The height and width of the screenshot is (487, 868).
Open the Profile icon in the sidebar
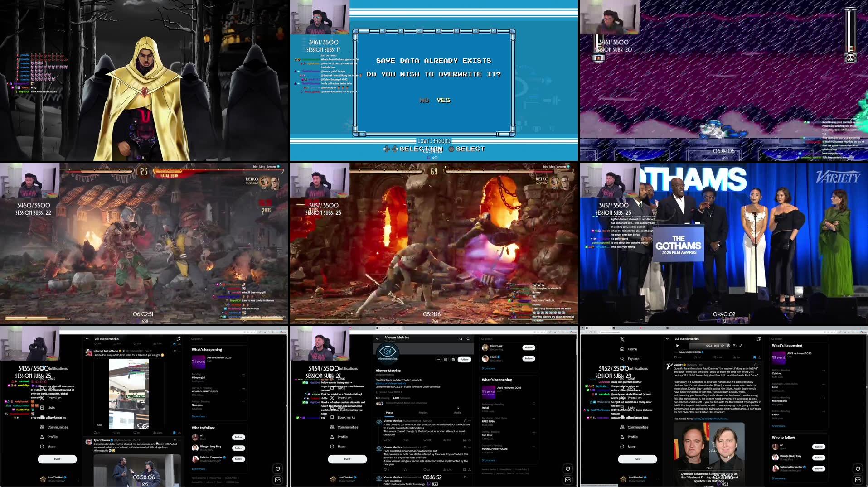point(622,438)
